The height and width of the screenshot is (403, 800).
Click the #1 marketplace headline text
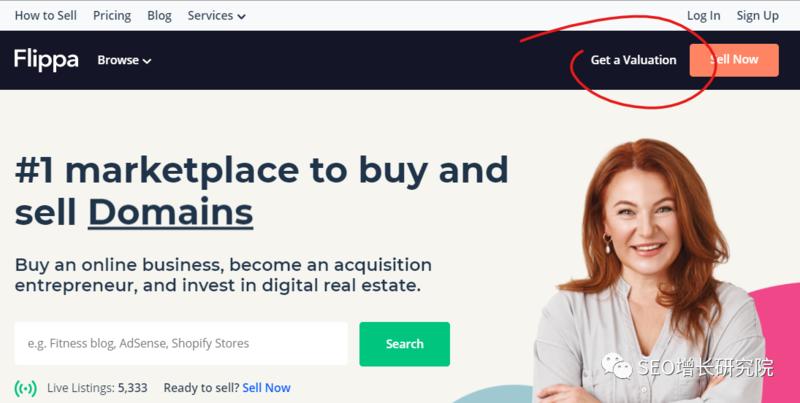[x=261, y=191]
